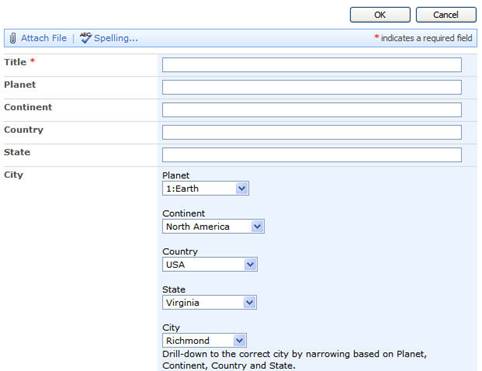Click the bold City row label

click(x=14, y=175)
